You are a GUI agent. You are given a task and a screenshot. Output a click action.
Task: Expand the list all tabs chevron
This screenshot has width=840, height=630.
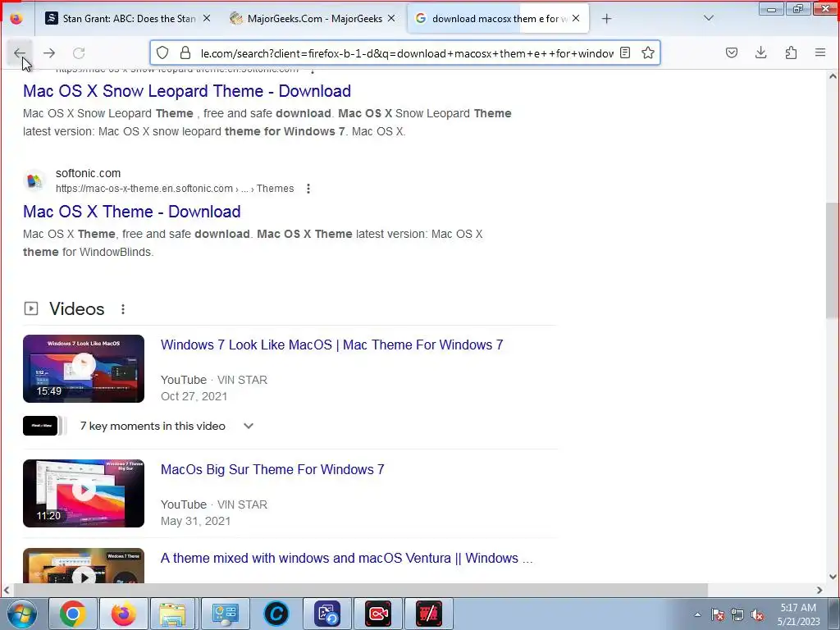(708, 18)
